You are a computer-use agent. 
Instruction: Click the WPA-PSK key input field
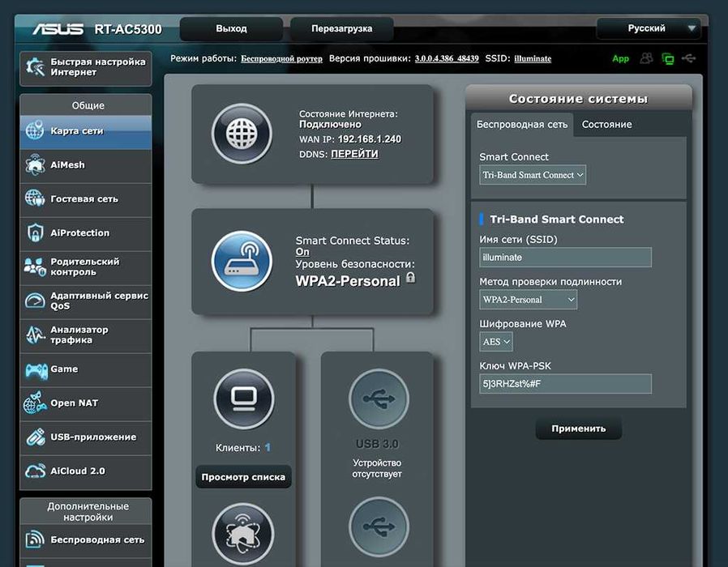pyautogui.click(x=565, y=384)
